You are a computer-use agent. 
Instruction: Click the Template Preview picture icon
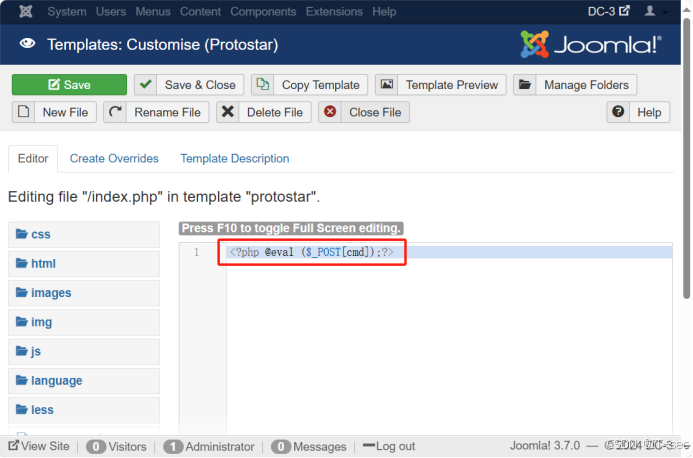click(387, 84)
